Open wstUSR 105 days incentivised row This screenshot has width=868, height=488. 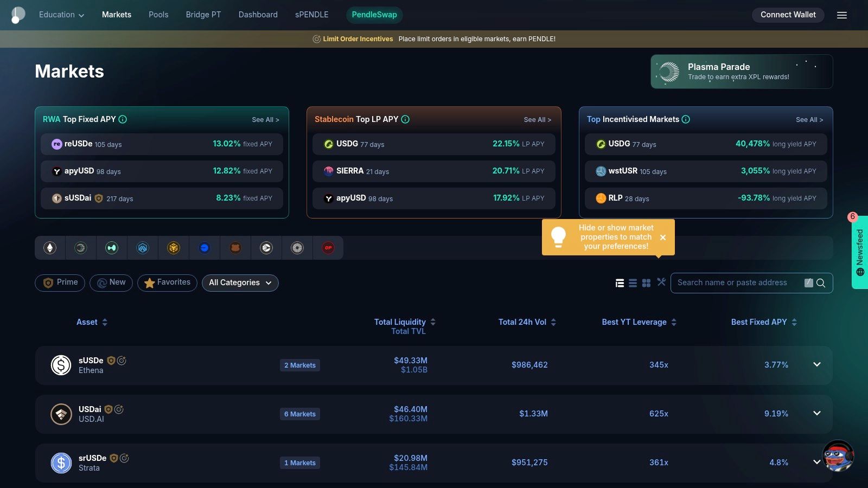click(x=706, y=171)
